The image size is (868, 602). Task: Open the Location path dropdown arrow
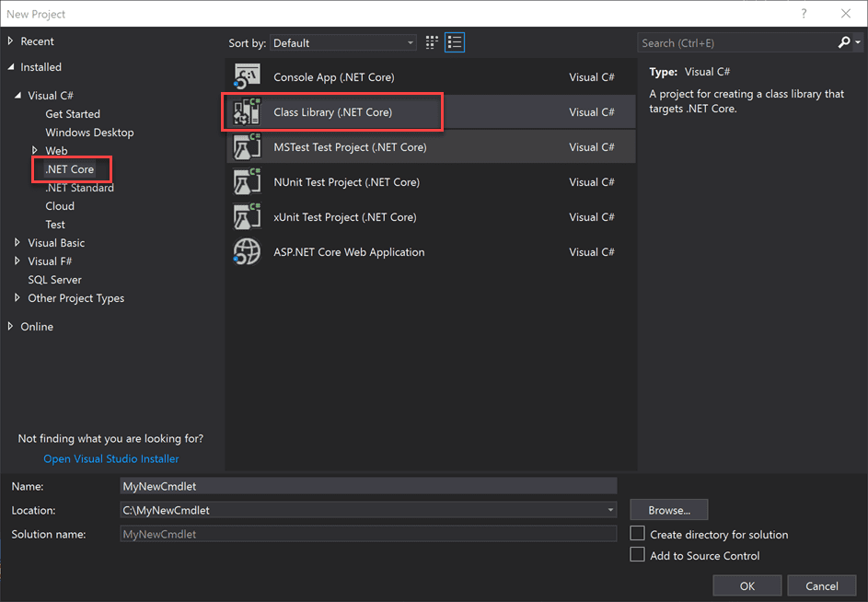coord(610,510)
